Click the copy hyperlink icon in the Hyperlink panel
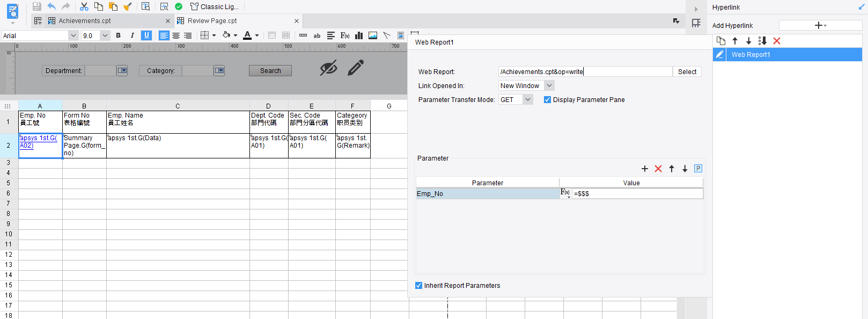 coord(721,41)
